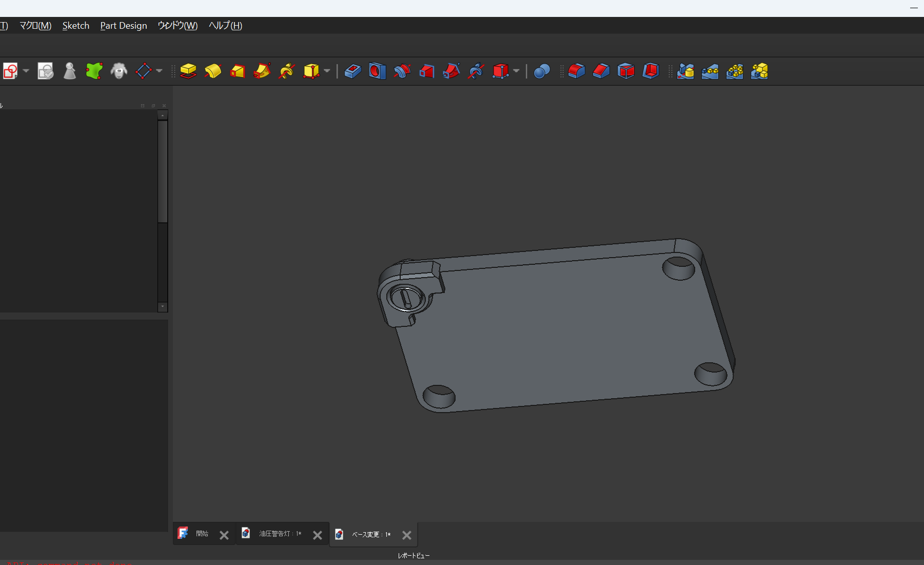Open the additive primitive dropdown arrow

click(x=327, y=71)
